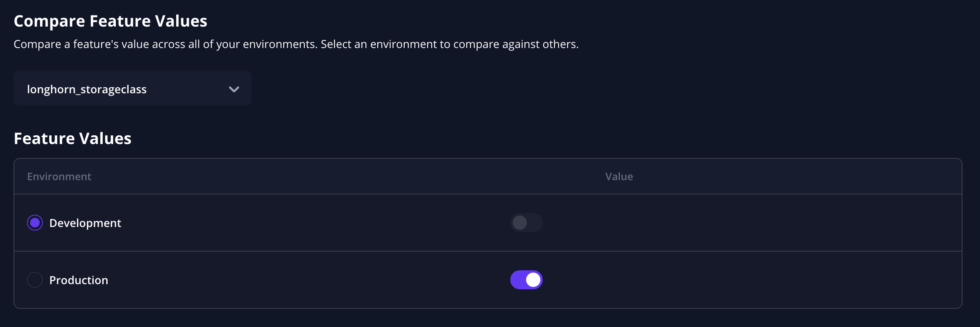The height and width of the screenshot is (327, 980).
Task: Open the longhorn_storageclass feature dropdown
Action: [x=132, y=89]
